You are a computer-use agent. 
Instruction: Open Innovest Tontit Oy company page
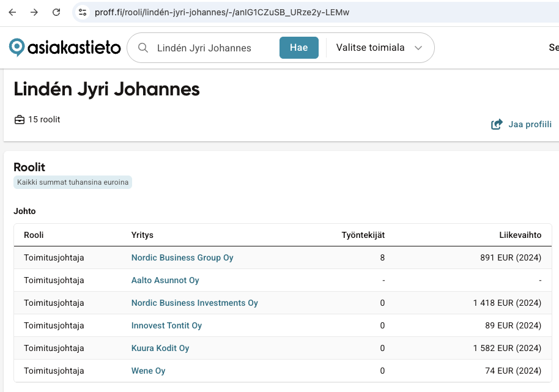[166, 325]
